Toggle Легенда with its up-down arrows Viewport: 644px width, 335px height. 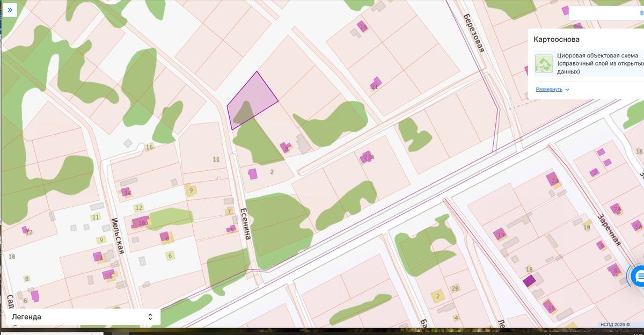point(150,317)
